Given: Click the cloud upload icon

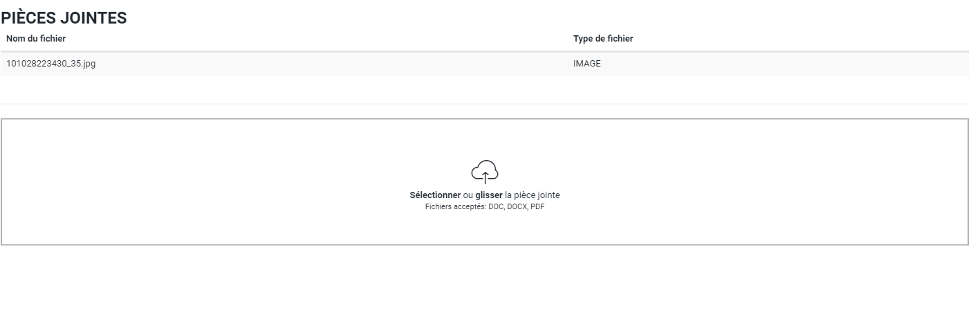Looking at the screenshot, I should 484,171.
